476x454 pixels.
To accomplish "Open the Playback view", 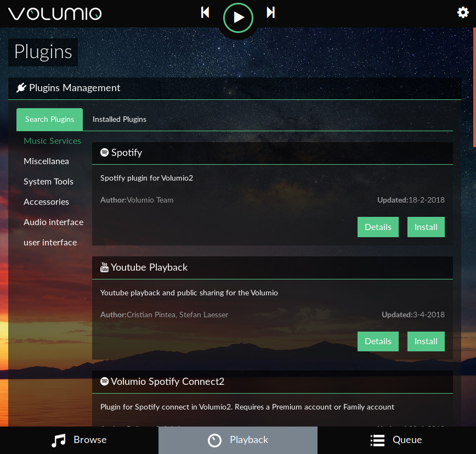I will [x=238, y=440].
